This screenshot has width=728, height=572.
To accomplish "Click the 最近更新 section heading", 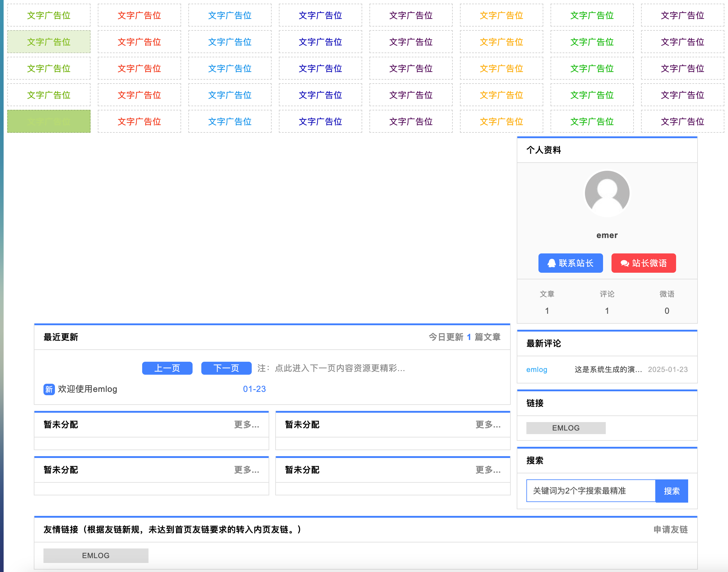I will click(61, 337).
